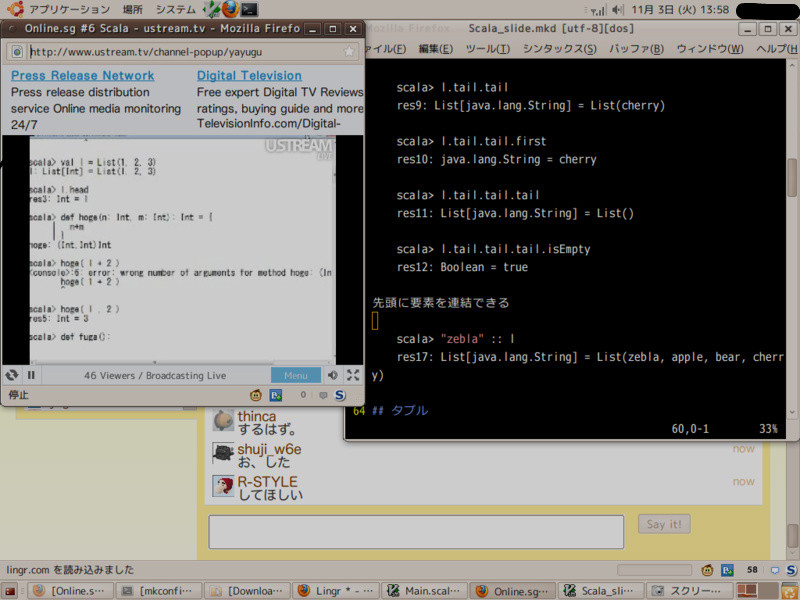
Task: Click 先頭に要素を連結できる text in gVim
Action: point(441,303)
